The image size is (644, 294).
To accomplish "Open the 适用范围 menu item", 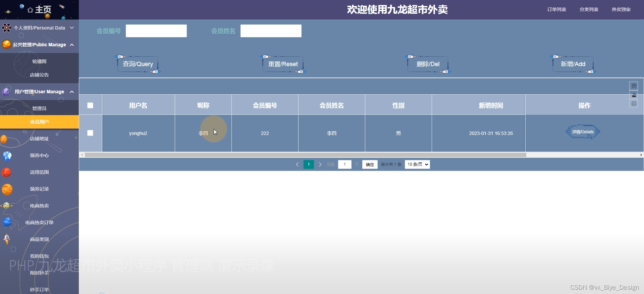I will click(39, 172).
